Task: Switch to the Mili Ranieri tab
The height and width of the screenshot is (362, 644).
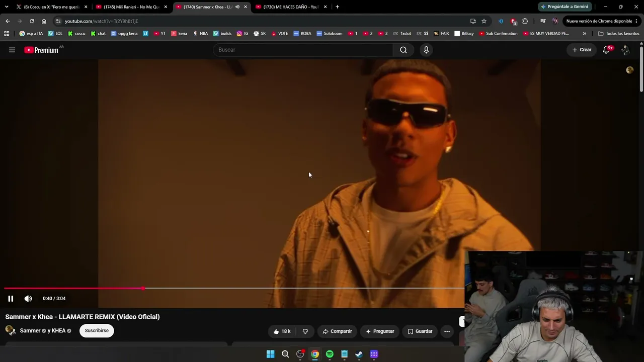Action: (131, 7)
